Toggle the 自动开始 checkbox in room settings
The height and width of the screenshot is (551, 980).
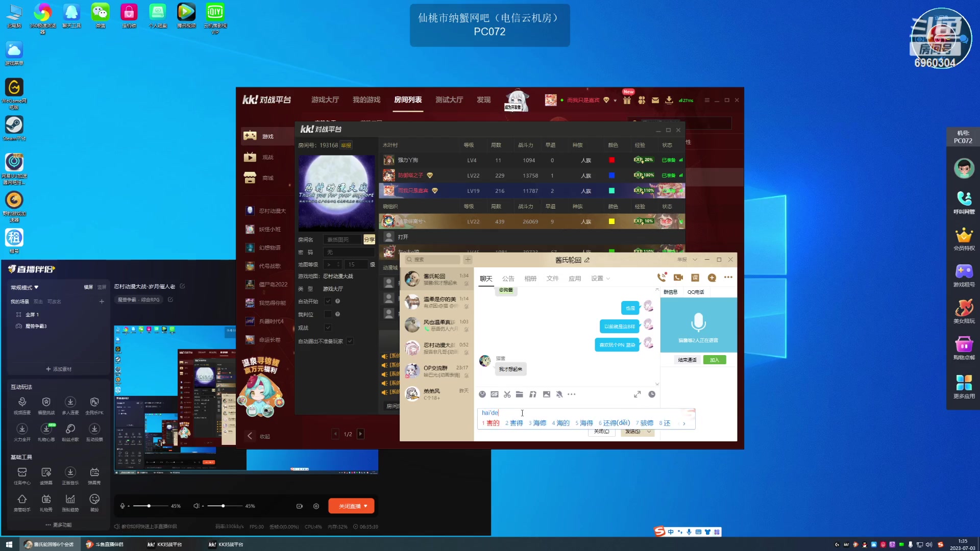pyautogui.click(x=328, y=301)
